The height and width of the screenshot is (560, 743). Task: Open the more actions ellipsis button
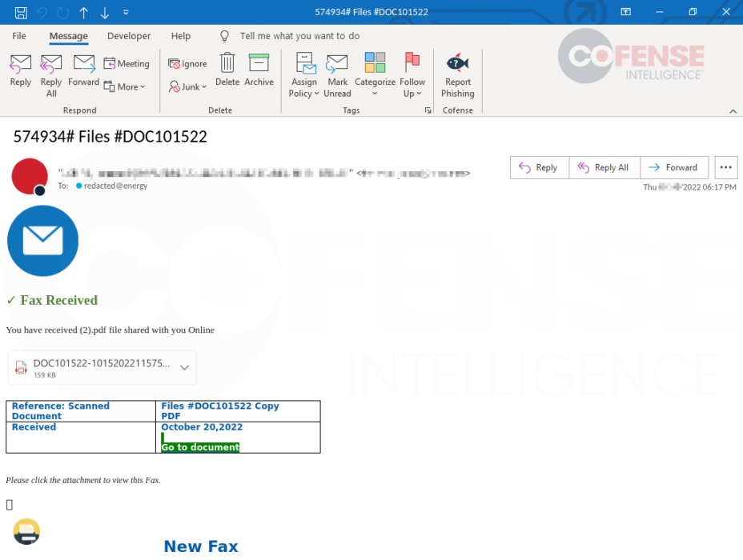(x=725, y=167)
